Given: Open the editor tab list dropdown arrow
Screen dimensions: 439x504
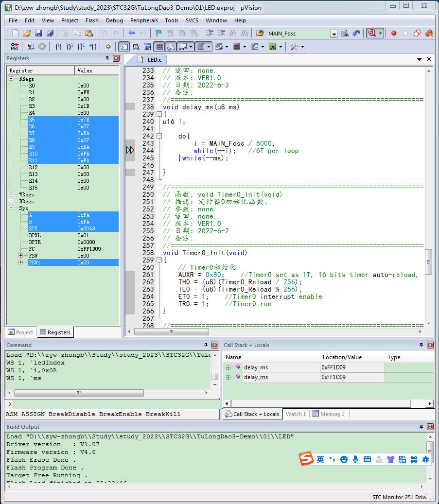Looking at the screenshot, I should [419, 59].
